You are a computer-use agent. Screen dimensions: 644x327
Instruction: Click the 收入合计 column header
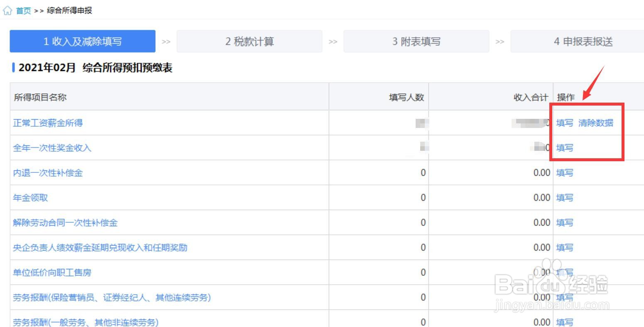[531, 97]
